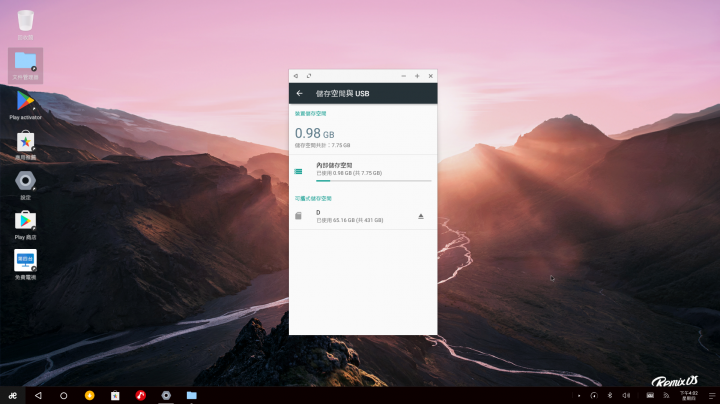The height and width of the screenshot is (404, 720).
Task: Open the folder icon in the taskbar
Action: pyautogui.click(x=191, y=395)
